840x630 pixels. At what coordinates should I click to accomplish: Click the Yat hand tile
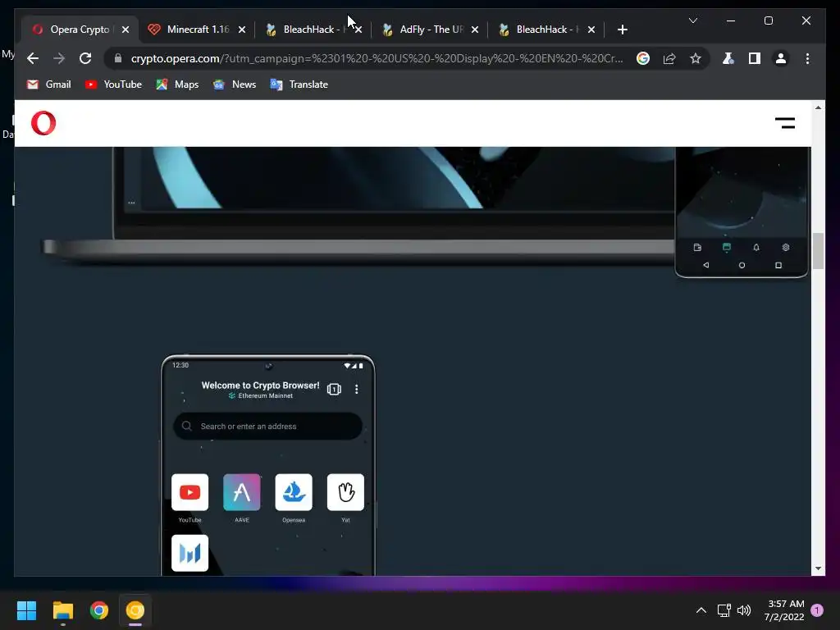tap(345, 492)
